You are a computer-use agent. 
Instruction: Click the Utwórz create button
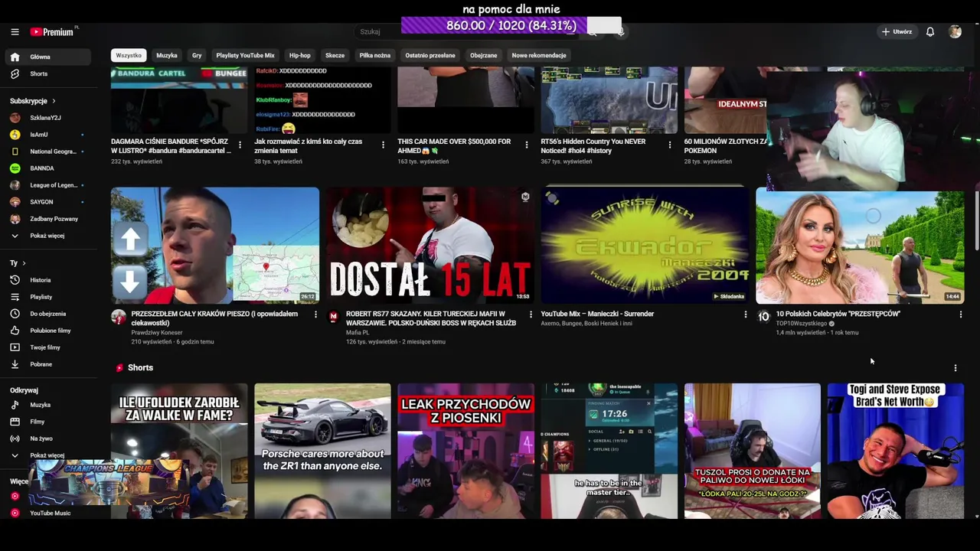897,32
